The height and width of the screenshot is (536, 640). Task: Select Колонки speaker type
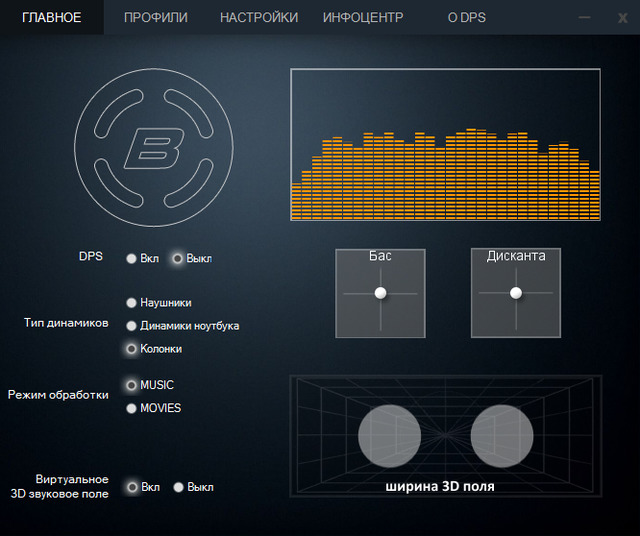click(132, 349)
